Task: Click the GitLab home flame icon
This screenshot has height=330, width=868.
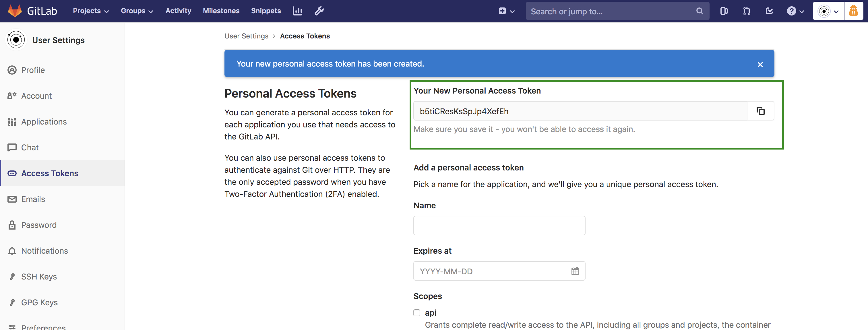Action: (x=14, y=10)
